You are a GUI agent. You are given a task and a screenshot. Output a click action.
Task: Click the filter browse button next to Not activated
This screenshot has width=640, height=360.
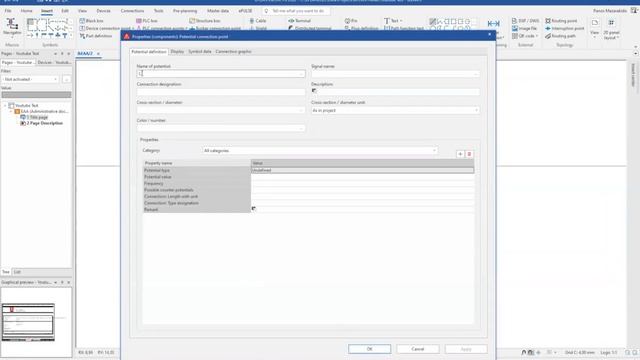tap(67, 79)
